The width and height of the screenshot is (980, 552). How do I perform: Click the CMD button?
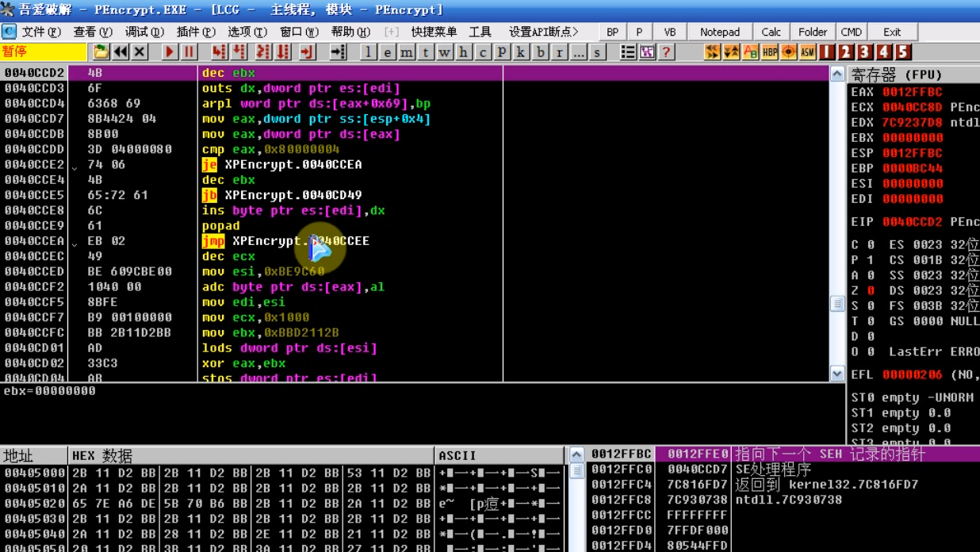point(852,32)
